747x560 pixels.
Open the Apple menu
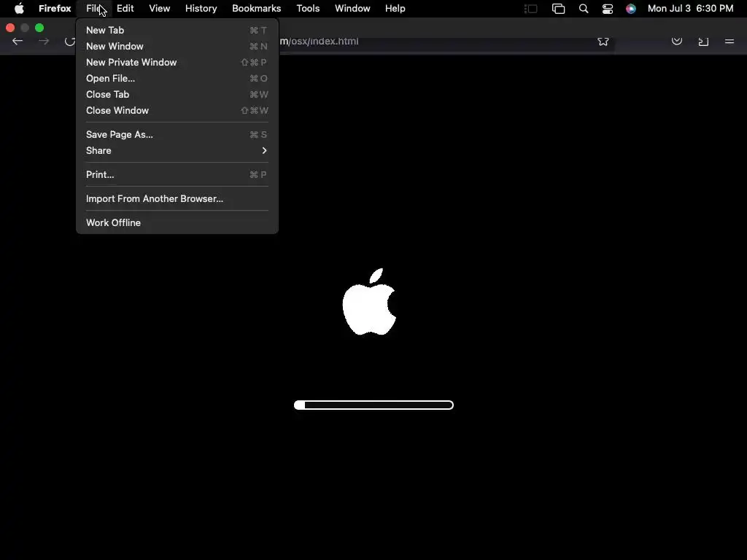point(19,9)
